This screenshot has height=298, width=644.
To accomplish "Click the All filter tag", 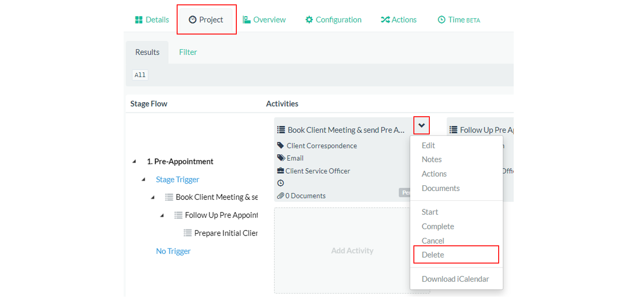I will point(140,75).
